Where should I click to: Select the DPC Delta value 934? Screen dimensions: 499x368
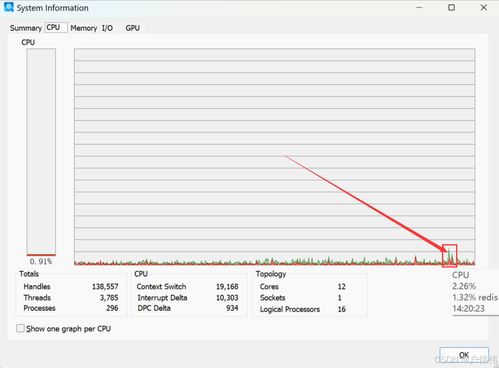tap(232, 308)
